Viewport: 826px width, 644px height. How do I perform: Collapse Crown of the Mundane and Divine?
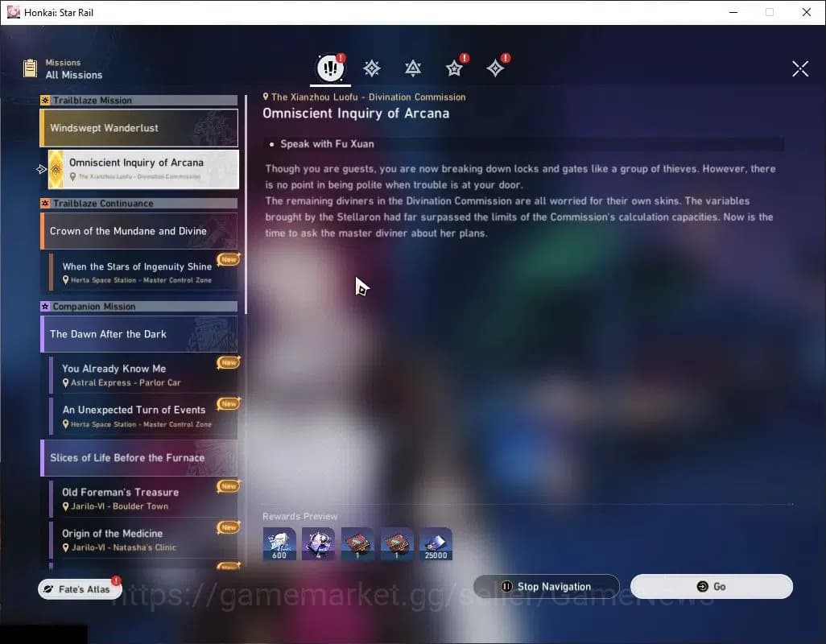(x=139, y=231)
